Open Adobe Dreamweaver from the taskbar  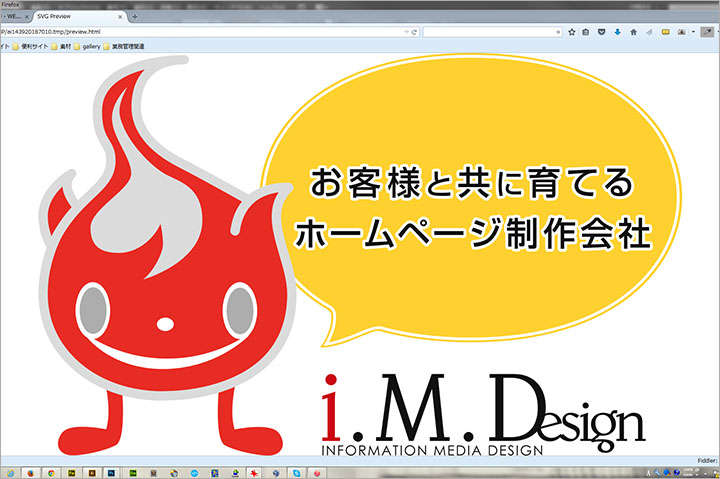[x=133, y=473]
